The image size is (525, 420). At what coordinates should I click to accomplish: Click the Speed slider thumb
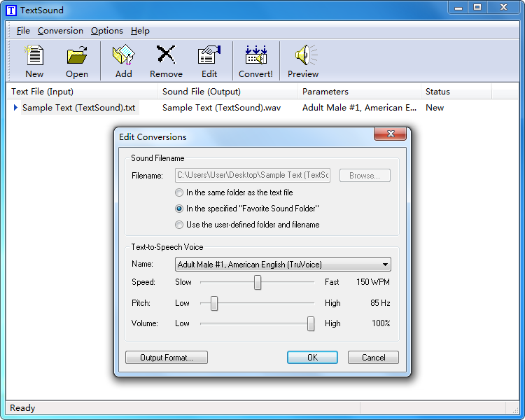258,282
